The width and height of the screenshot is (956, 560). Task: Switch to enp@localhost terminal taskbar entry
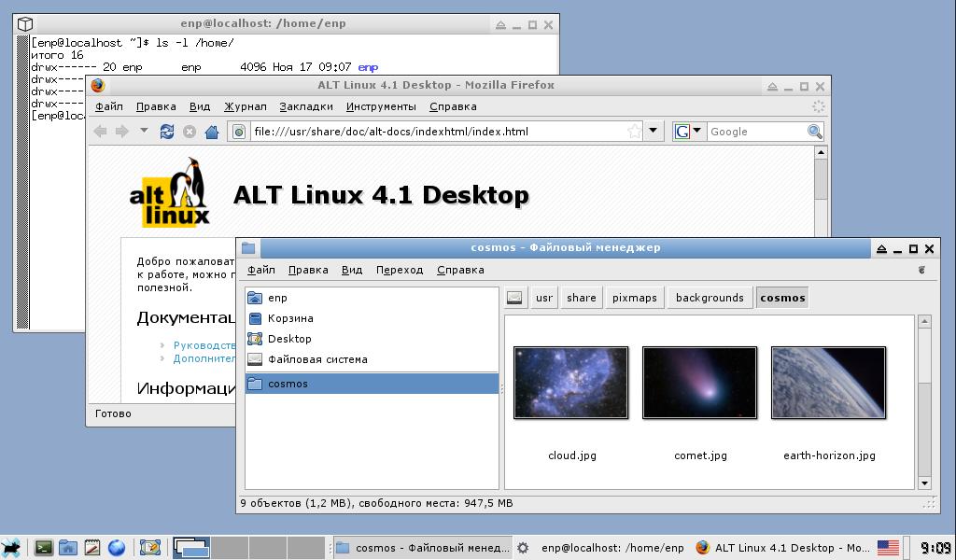(600, 548)
